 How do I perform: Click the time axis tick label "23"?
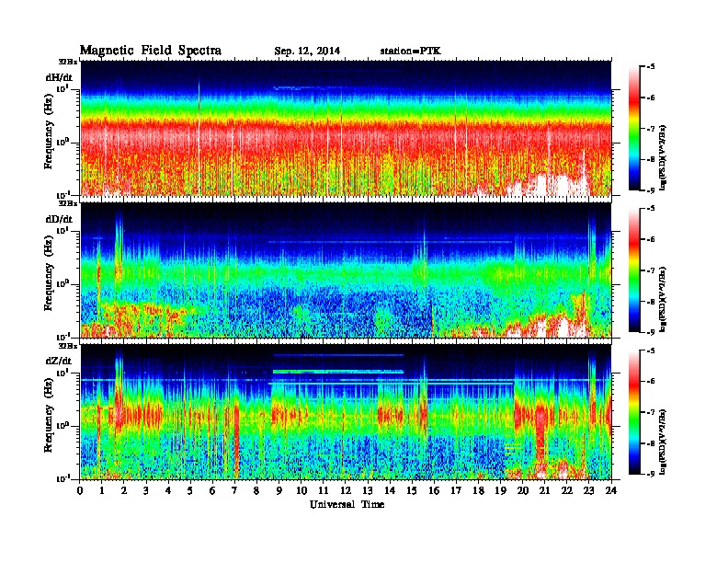pos(588,490)
